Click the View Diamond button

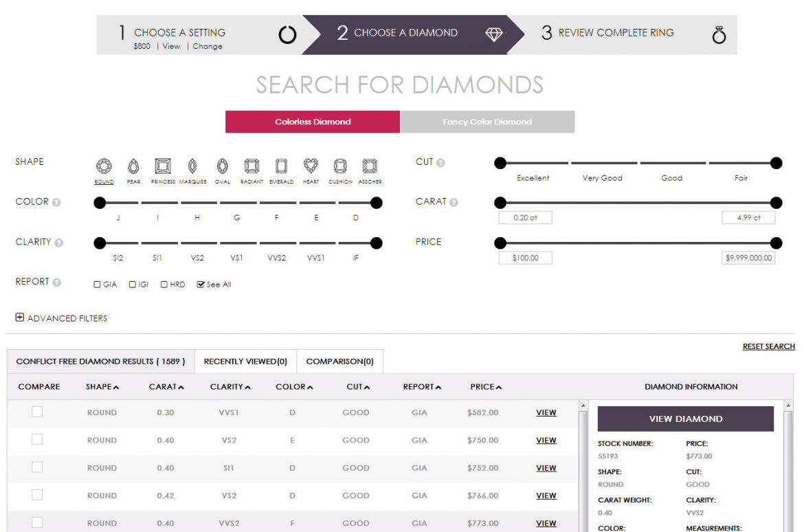tap(687, 419)
